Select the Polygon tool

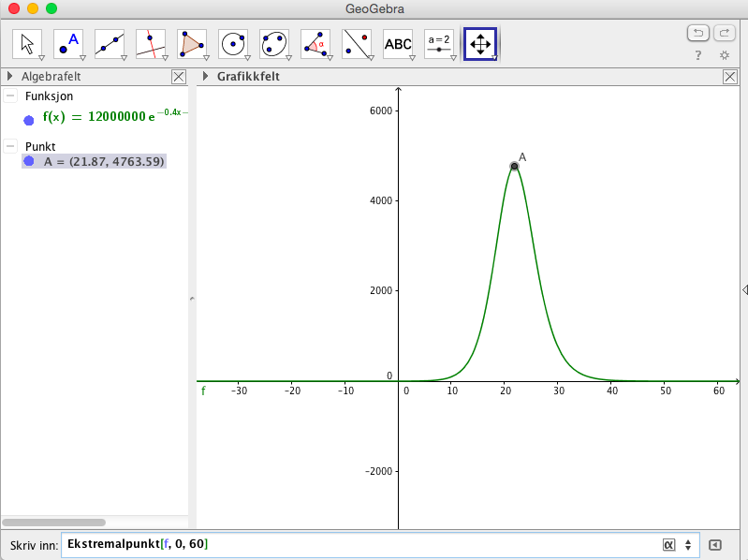coord(192,44)
